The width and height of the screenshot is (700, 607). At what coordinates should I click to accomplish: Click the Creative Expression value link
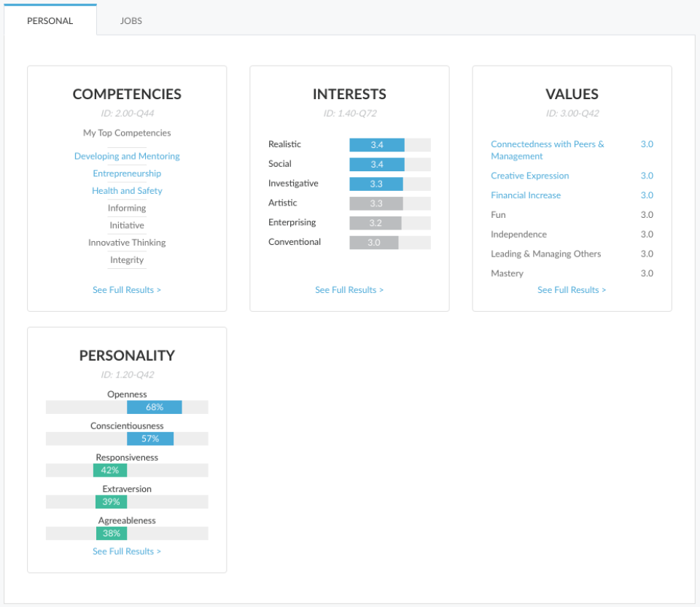[530, 176]
